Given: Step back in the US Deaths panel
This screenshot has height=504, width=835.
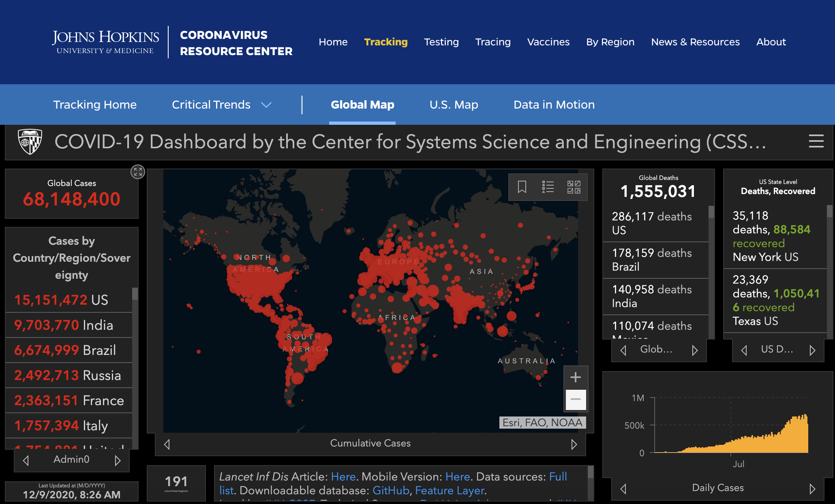Looking at the screenshot, I should (x=744, y=350).
